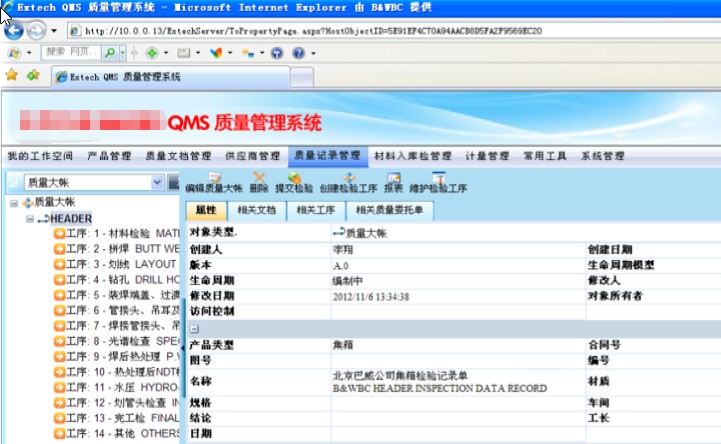Click 创建检验工序 toolbar button
721x444 pixels.
coord(349,183)
